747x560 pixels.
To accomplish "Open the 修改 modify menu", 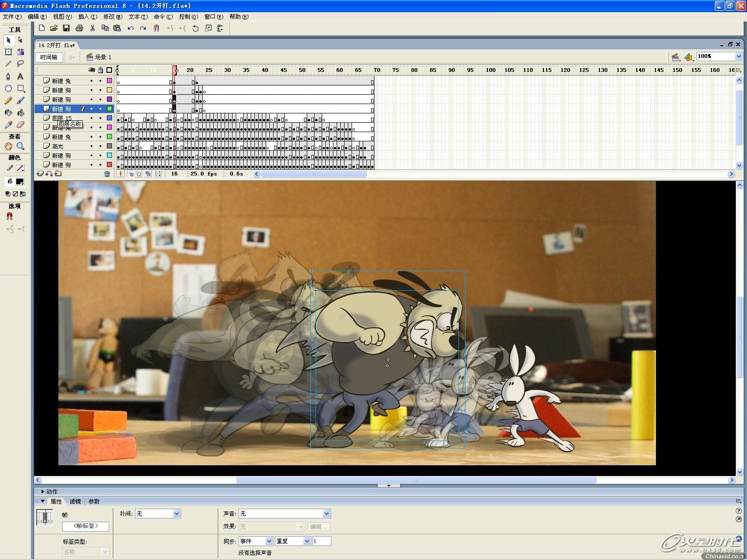I will [113, 16].
